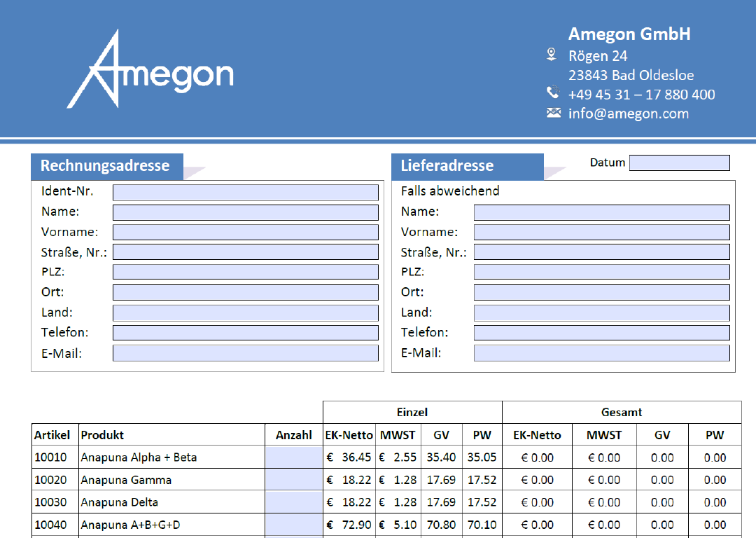Click the envelope email icon
This screenshot has width=756, height=538.
554,113
